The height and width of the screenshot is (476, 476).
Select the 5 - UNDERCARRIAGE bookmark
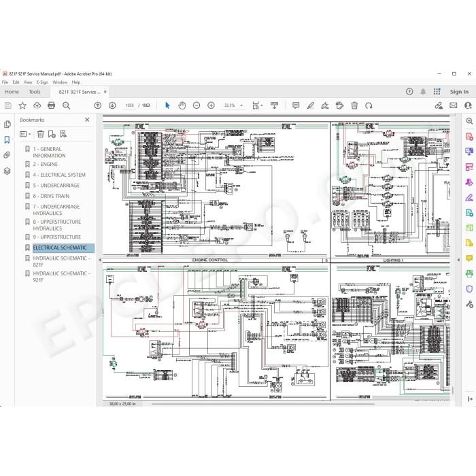[x=56, y=186]
